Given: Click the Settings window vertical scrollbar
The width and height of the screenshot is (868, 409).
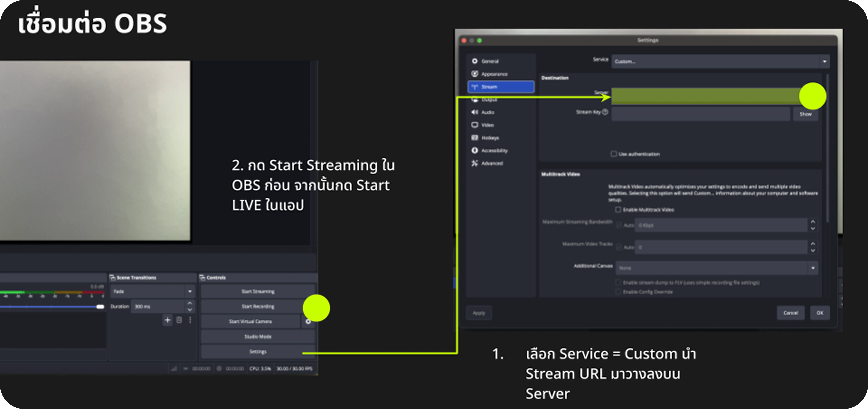Looking at the screenshot, I should click(827, 148).
